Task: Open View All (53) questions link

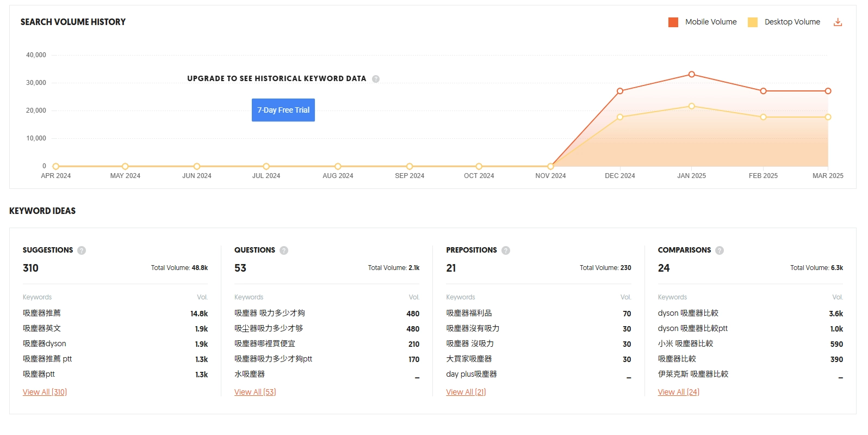Action: tap(255, 392)
